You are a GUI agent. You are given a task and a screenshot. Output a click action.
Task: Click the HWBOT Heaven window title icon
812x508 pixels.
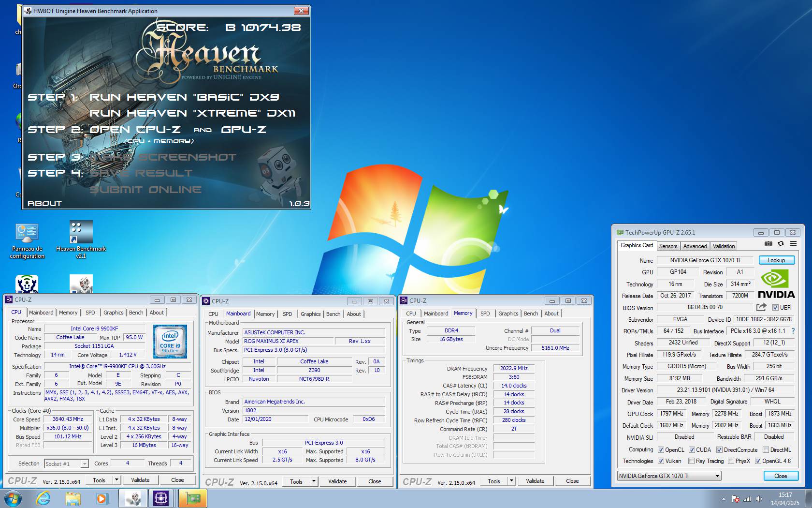click(28, 11)
